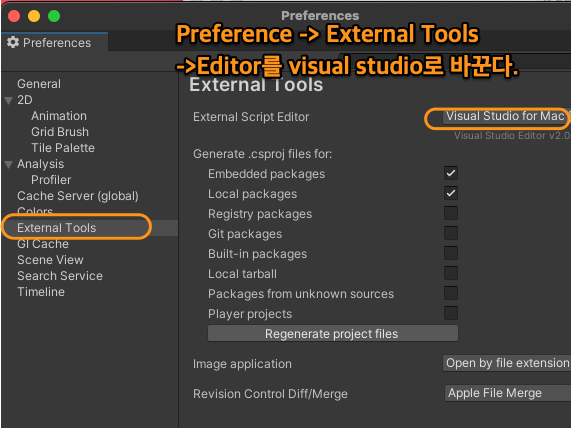
Task: Click the 'Generate .csproj files for:' label
Action: click(263, 154)
